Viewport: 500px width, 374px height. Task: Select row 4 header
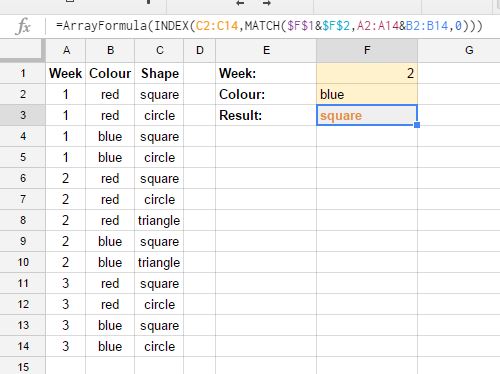point(23,136)
